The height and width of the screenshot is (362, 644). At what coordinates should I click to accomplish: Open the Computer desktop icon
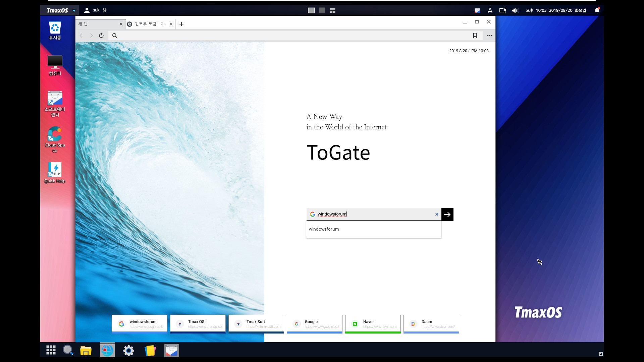click(55, 66)
